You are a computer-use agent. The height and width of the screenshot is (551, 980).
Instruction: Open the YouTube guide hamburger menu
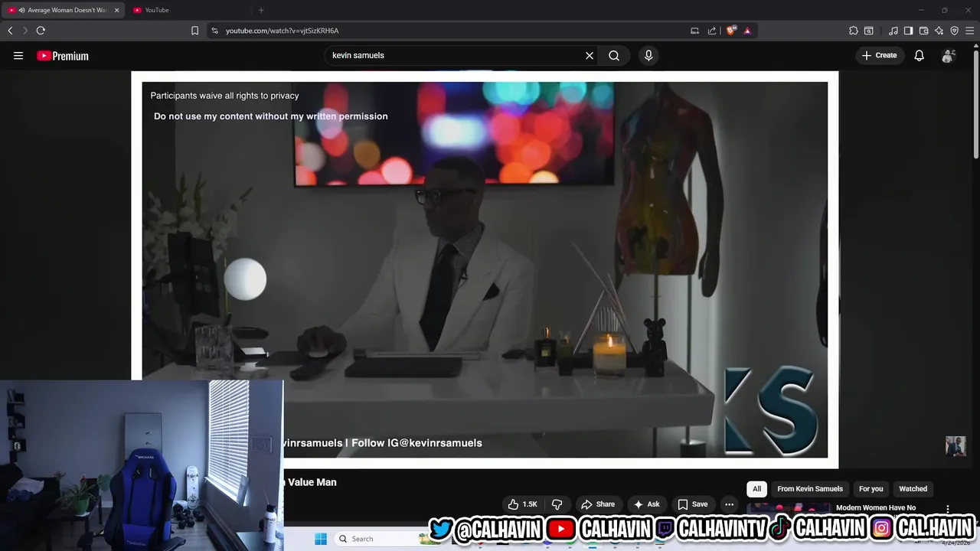tap(18, 56)
